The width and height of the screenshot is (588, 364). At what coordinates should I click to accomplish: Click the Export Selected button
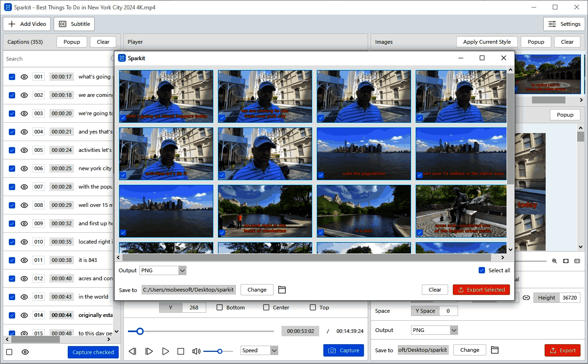pyautogui.click(x=481, y=290)
